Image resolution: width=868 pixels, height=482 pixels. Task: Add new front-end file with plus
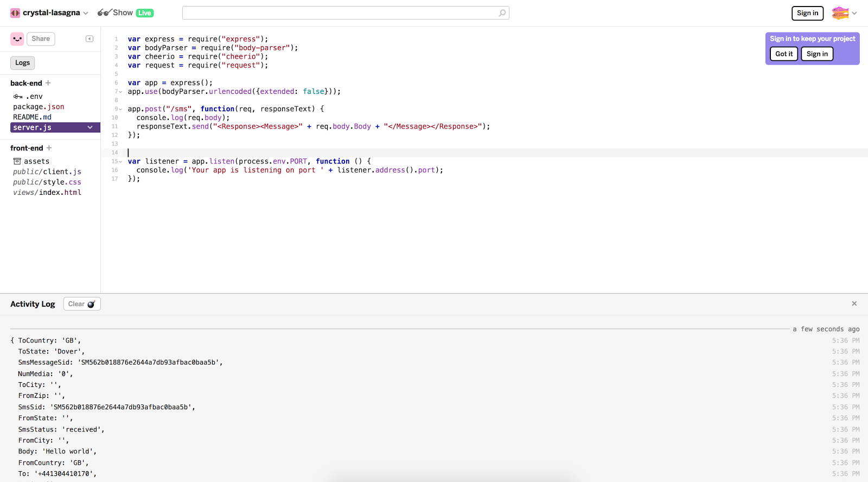click(x=49, y=148)
